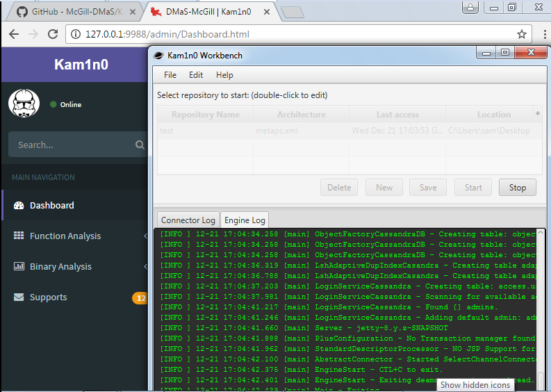The height and width of the screenshot is (392, 551).
Task: Open the Edit menu in Workbench
Action: [x=196, y=75]
